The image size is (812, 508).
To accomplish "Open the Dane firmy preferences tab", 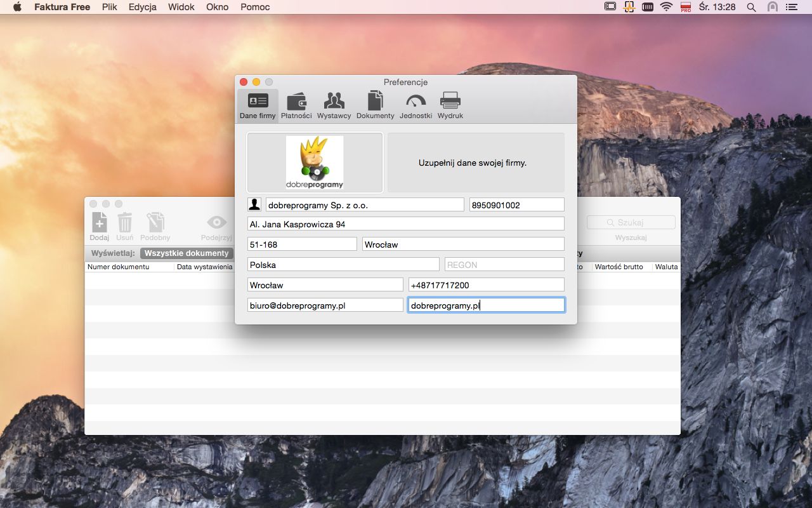I will 258,105.
